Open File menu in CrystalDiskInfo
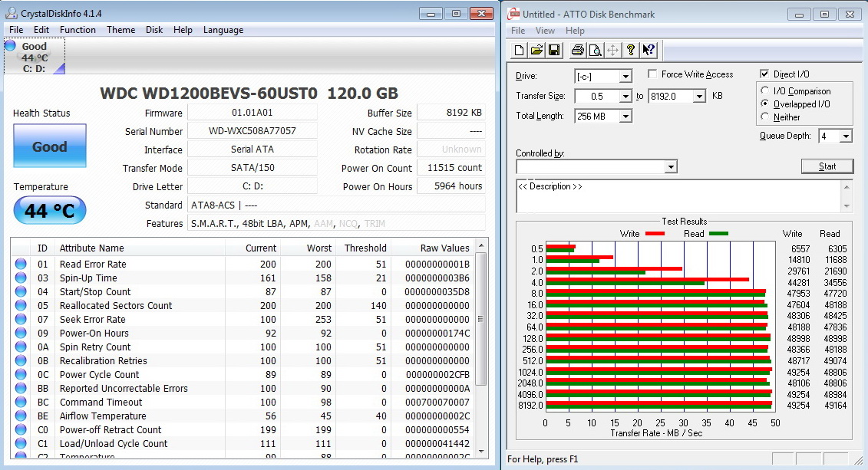The image size is (868, 470). (x=17, y=30)
